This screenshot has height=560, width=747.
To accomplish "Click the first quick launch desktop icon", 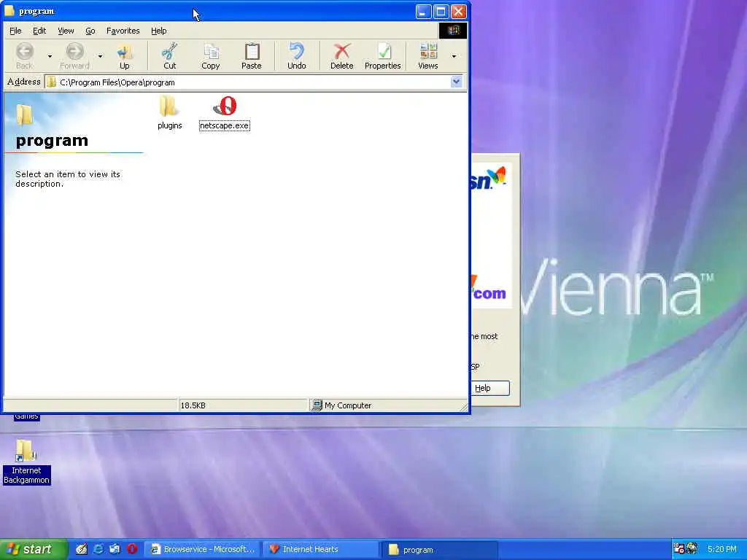I will coord(82,549).
